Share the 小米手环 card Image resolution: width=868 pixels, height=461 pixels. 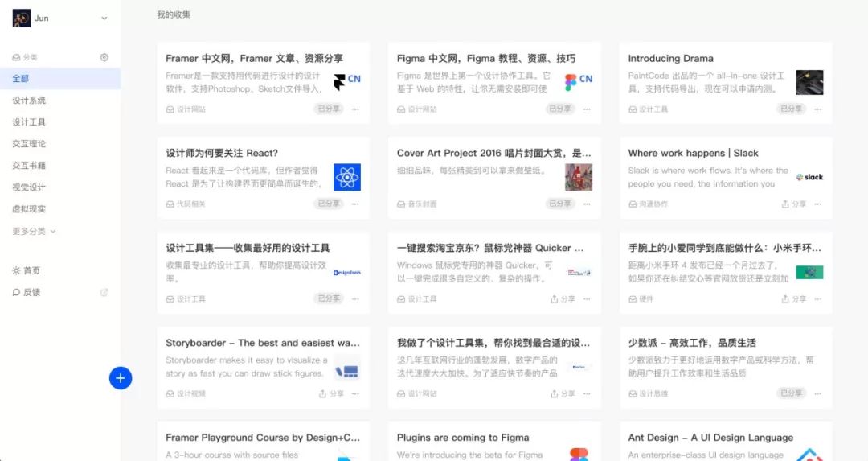(x=794, y=298)
